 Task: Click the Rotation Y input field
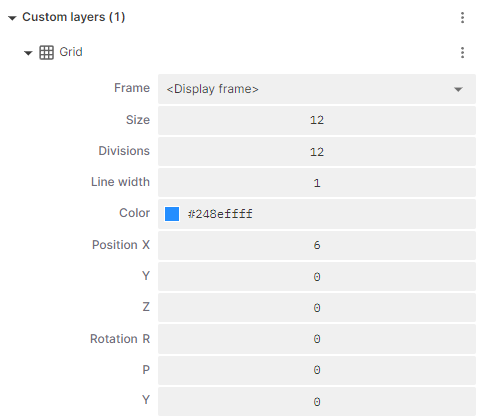tap(317, 401)
